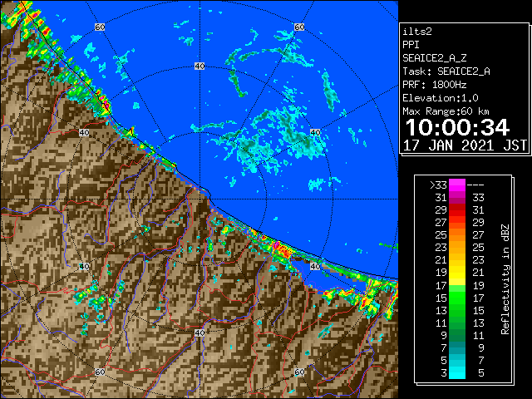532x399 pixels.
Task: Click the 'PRF: 1800Hz' value
Action: 434,85
